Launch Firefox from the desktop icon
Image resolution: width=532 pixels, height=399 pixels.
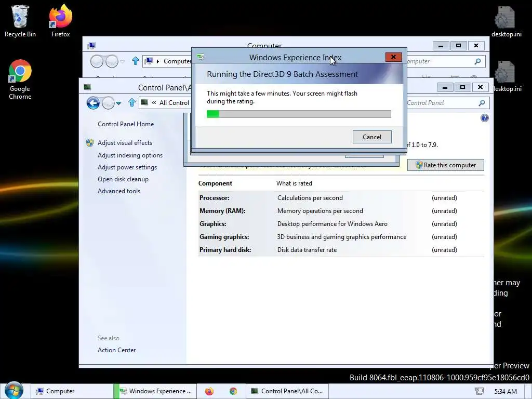point(60,21)
